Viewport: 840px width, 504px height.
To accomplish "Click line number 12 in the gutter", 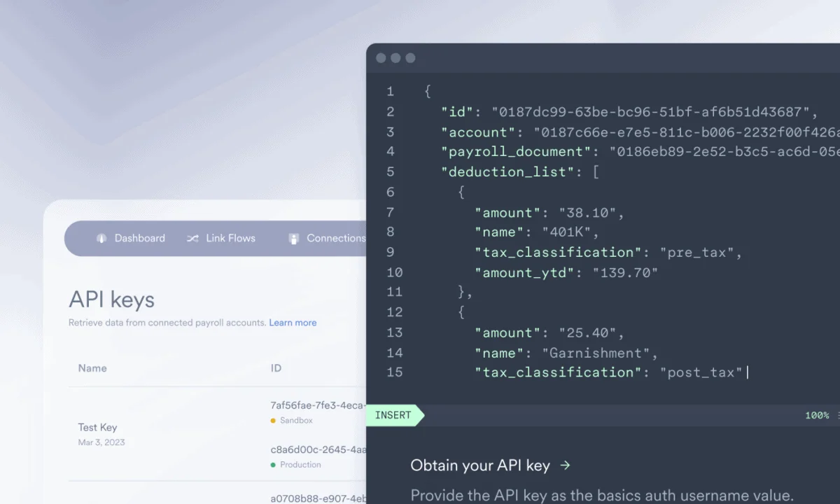I will click(x=394, y=313).
